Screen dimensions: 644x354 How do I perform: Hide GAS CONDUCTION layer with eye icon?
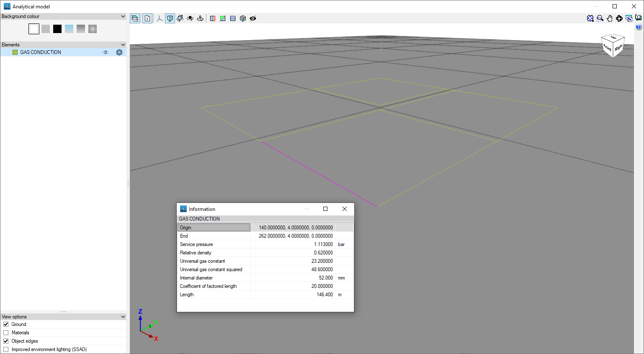(x=106, y=52)
